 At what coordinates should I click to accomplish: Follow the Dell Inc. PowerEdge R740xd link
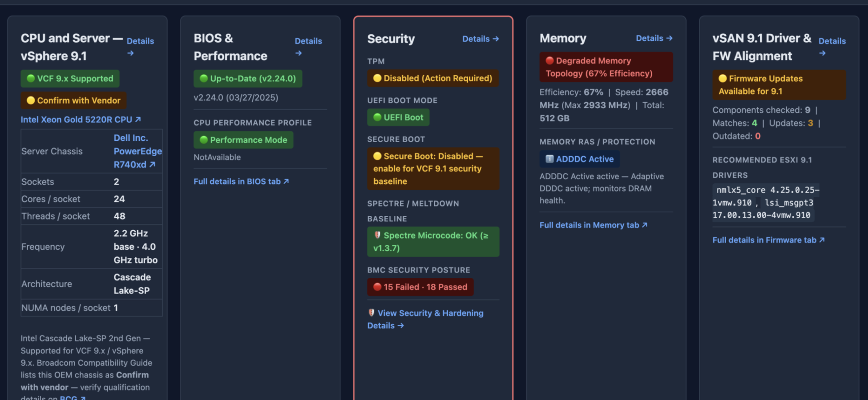(137, 151)
